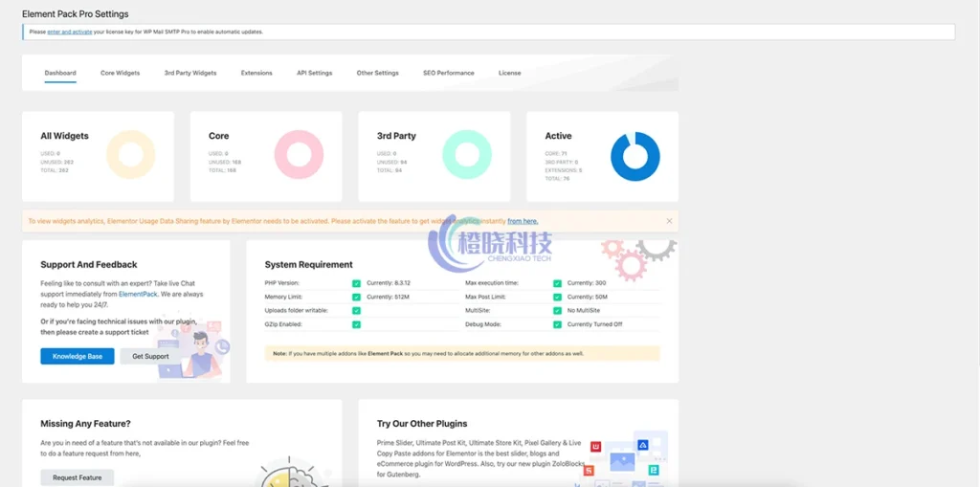Click the green 3rd Party donut chart
The height and width of the screenshot is (487, 980).
tap(467, 157)
